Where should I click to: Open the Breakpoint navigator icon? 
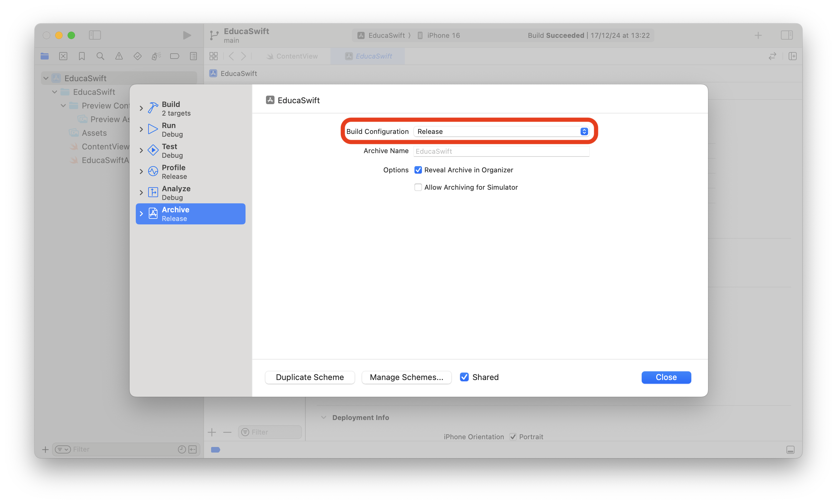[x=175, y=56]
